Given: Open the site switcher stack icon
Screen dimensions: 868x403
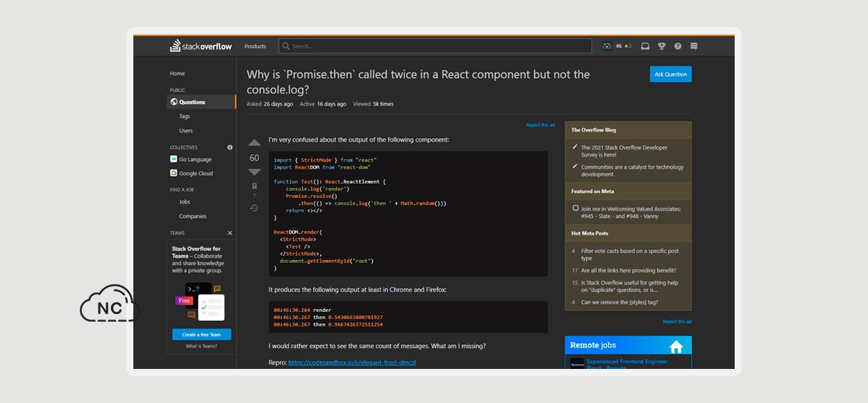Looking at the screenshot, I should [694, 47].
